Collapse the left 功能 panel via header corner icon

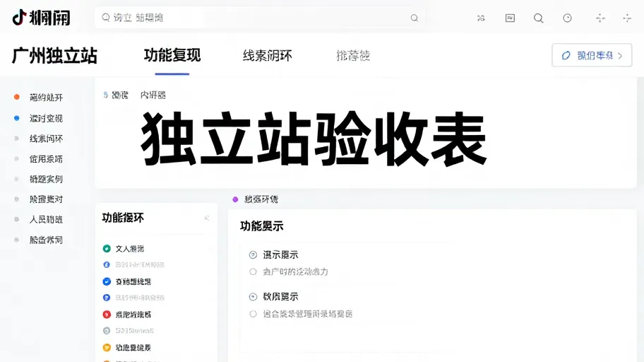(x=207, y=218)
